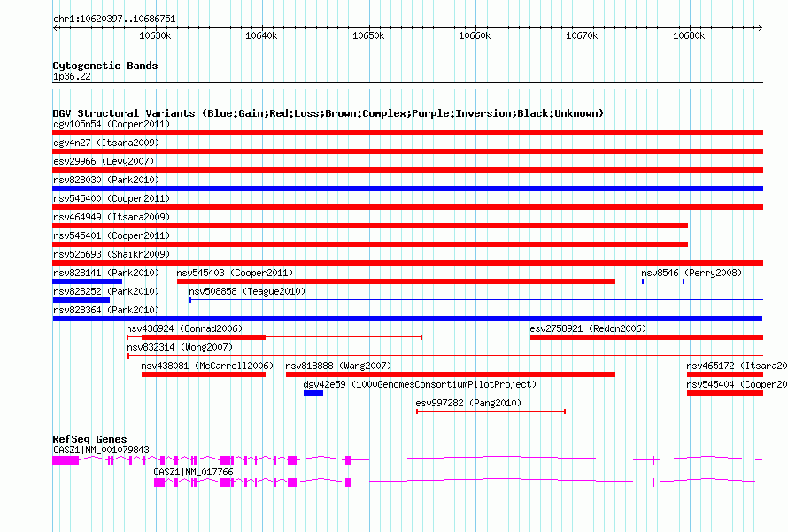Click the nsv818888 (Wang2007) loss bar
The image size is (788, 532).
coord(450,374)
